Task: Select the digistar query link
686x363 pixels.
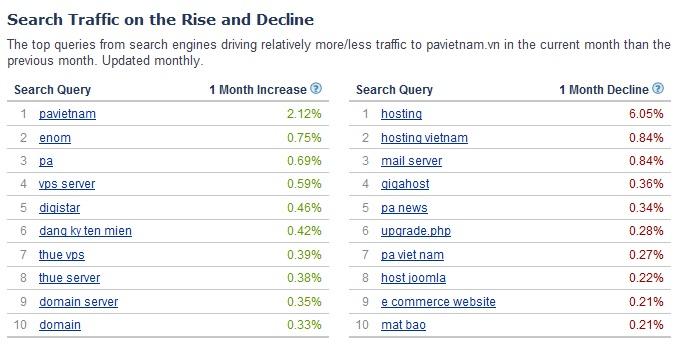Action: tap(60, 208)
